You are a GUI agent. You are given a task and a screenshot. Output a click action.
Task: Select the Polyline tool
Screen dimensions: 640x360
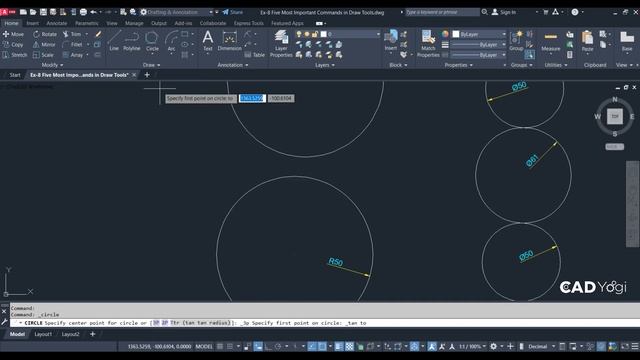click(131, 40)
